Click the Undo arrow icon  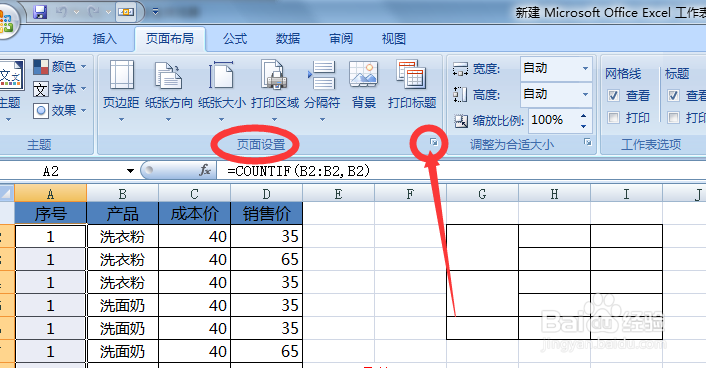[61, 12]
